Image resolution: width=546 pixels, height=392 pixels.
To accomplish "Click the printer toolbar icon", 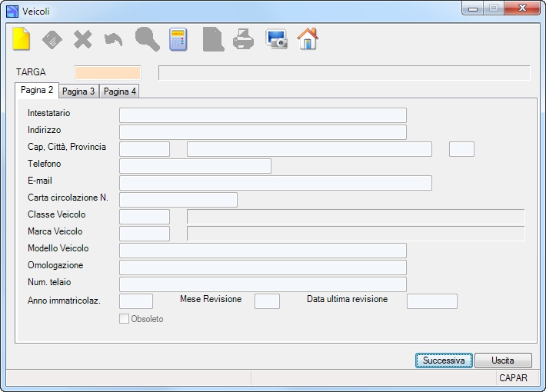I will (244, 39).
